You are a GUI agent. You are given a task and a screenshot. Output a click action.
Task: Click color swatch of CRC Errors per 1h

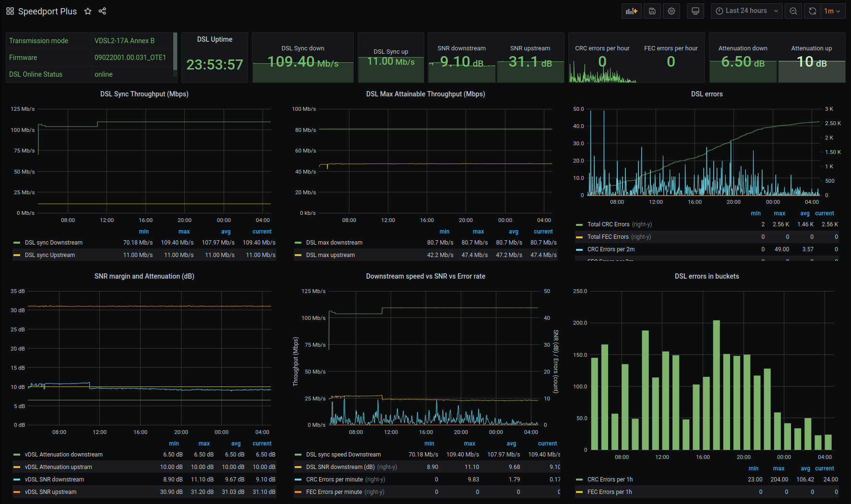(x=579, y=480)
